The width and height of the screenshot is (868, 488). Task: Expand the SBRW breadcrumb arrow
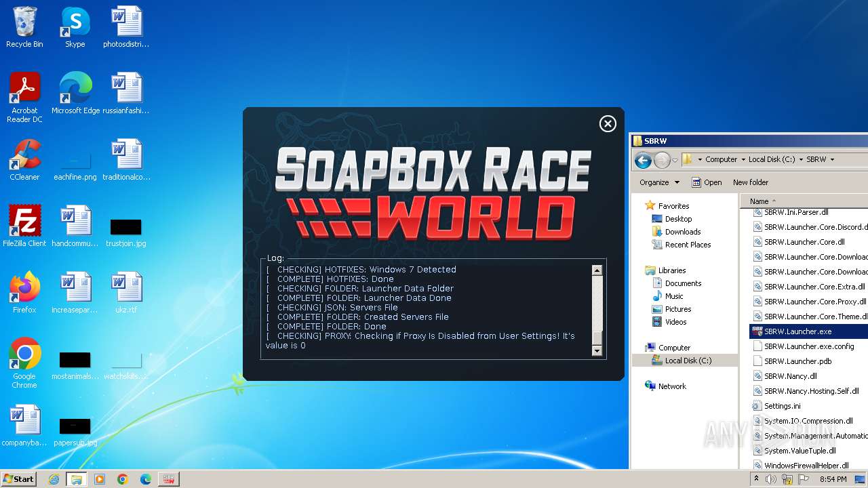[832, 159]
